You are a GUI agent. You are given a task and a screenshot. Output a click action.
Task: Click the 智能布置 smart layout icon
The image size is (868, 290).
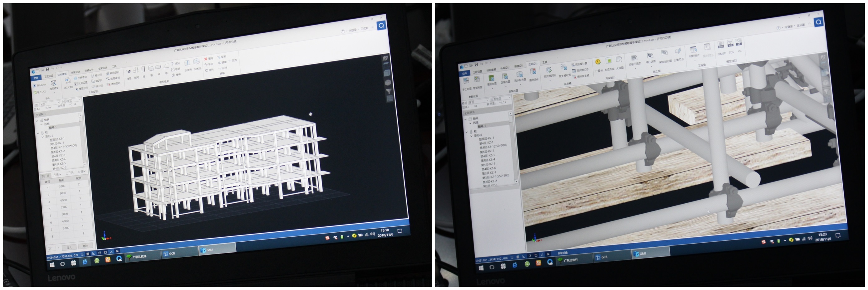tap(477, 80)
